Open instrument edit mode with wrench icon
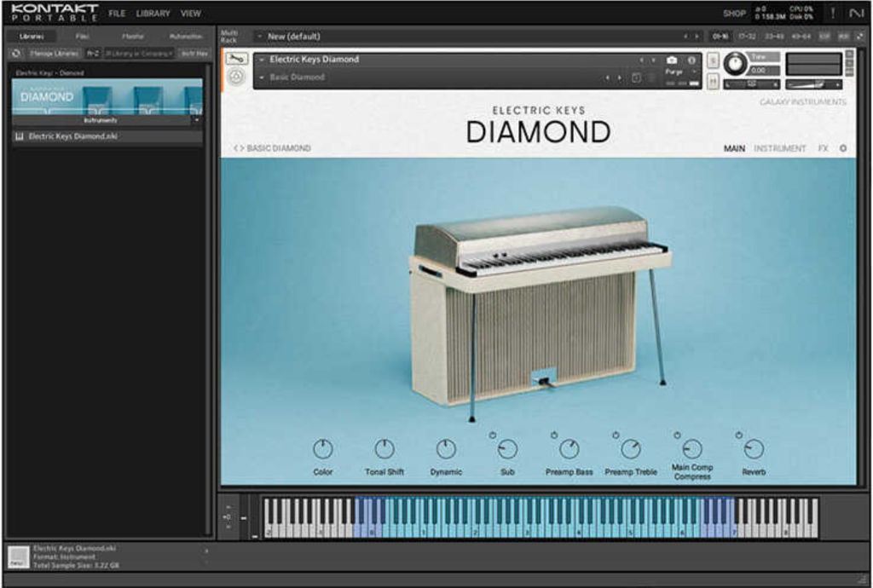Screen dimensions: 873x588 (237, 59)
